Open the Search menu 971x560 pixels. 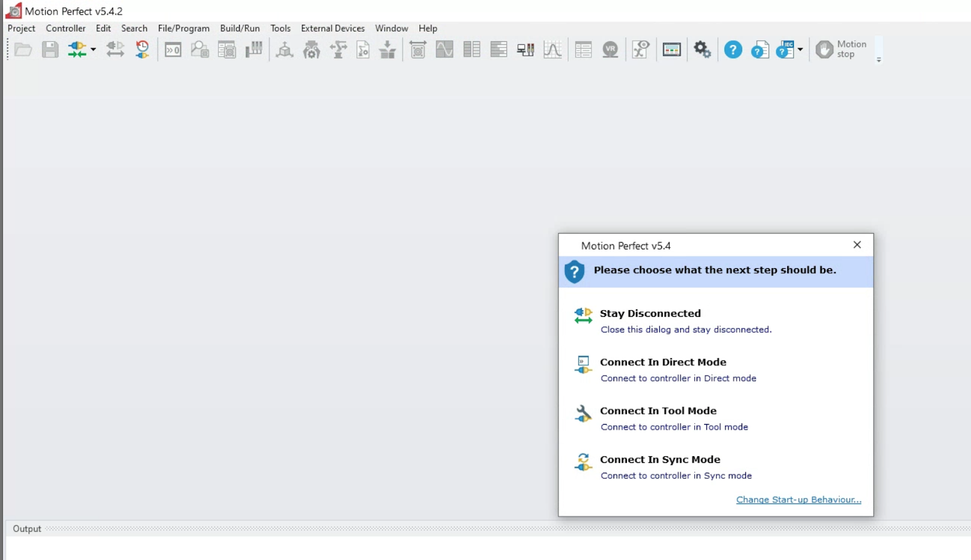point(134,29)
